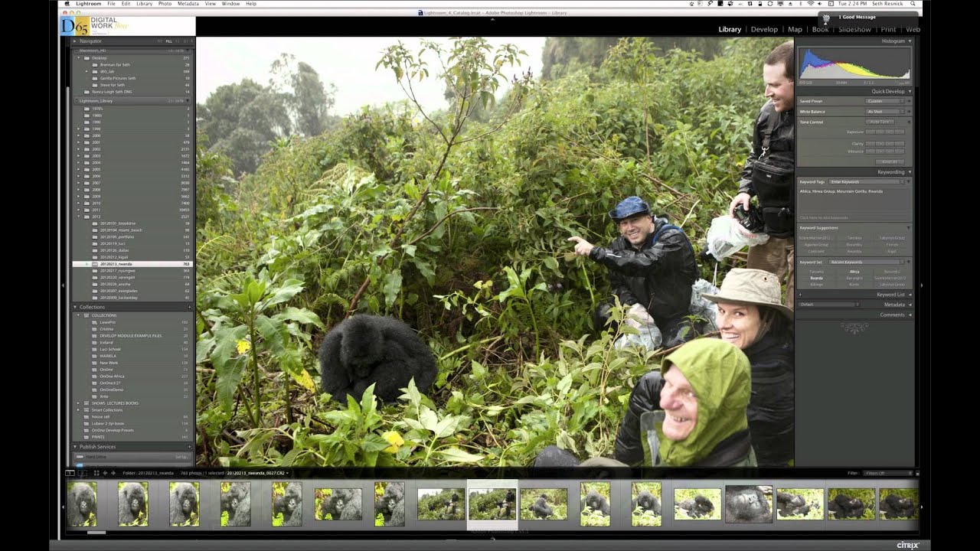This screenshot has width=980, height=551.
Task: Open the Map module
Action: pos(795,29)
